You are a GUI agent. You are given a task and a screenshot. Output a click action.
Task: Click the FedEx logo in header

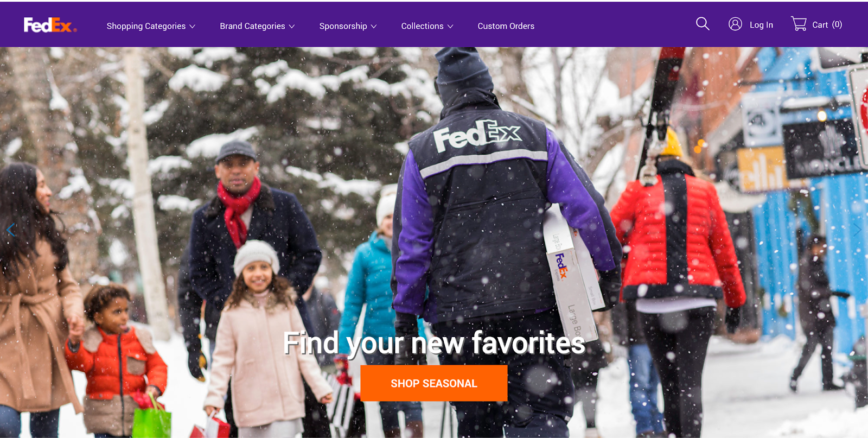point(50,25)
